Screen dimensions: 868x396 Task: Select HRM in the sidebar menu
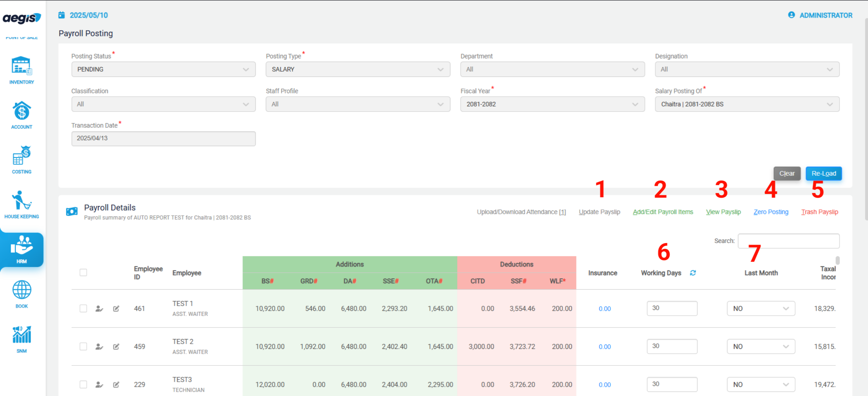pyautogui.click(x=22, y=250)
